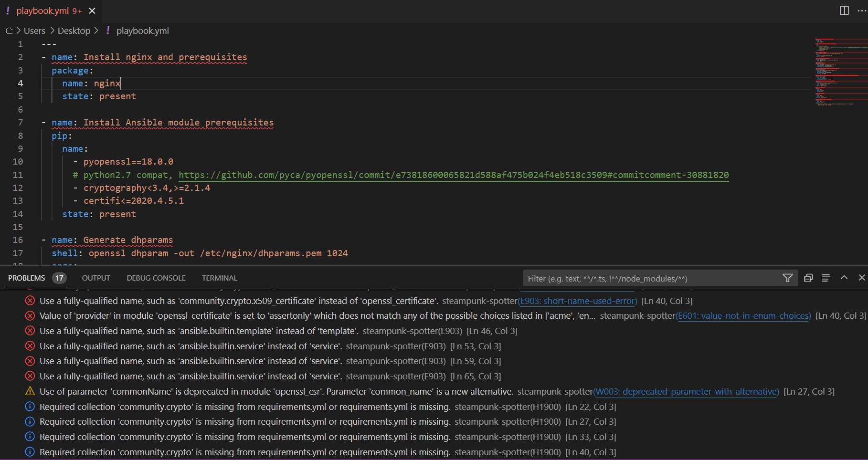Open the E903 short-name-used-error link

pyautogui.click(x=577, y=301)
